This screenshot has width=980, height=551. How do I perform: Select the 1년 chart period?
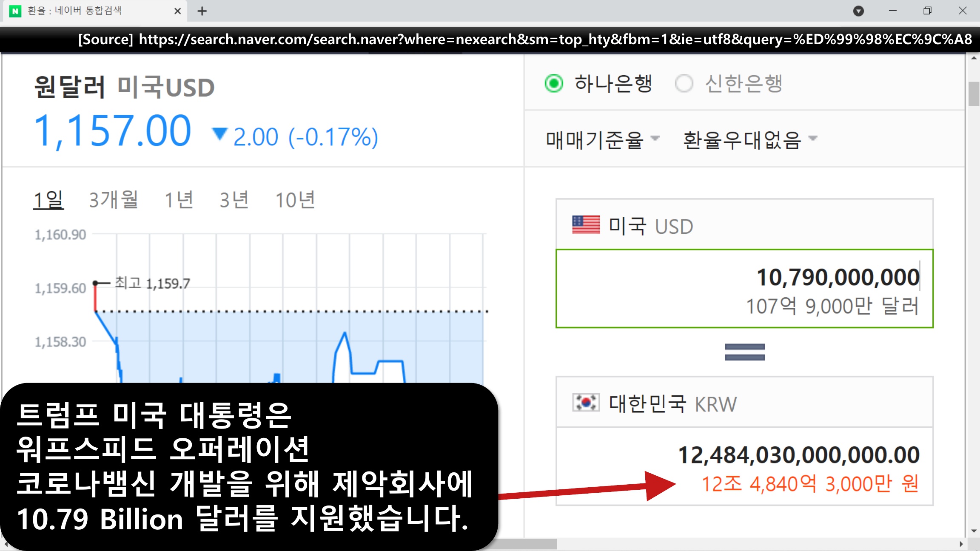pyautogui.click(x=179, y=199)
